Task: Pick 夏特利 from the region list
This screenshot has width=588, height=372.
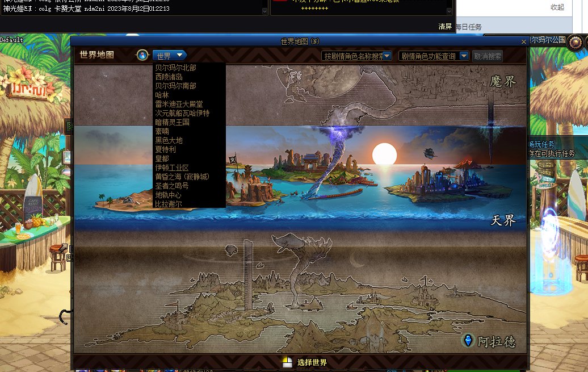Action: click(x=165, y=149)
